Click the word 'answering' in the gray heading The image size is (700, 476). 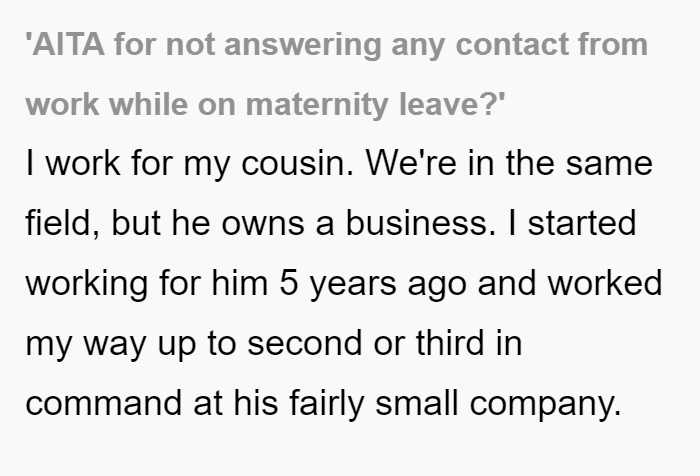click(x=302, y=46)
